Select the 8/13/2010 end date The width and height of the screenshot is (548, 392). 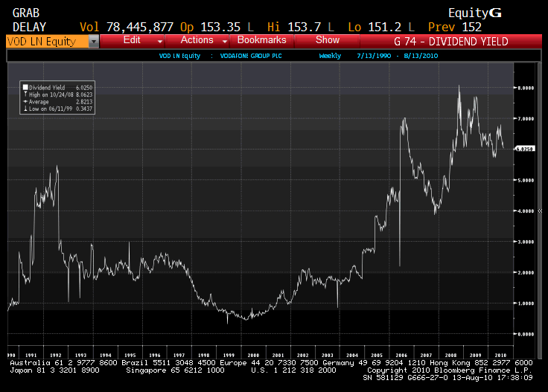pyautogui.click(x=421, y=56)
